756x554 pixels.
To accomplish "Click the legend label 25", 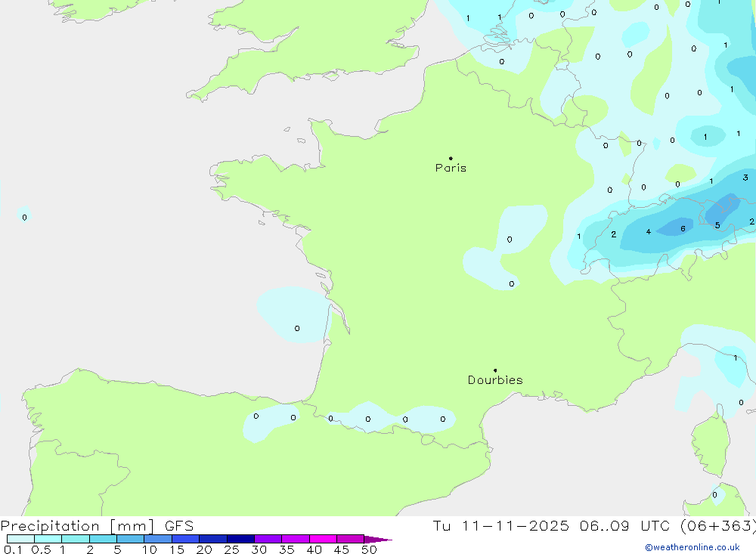I will point(231,549).
